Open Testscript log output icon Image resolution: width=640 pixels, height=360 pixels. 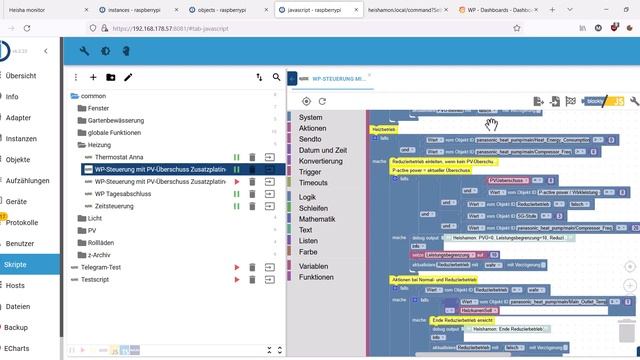click(x=269, y=280)
